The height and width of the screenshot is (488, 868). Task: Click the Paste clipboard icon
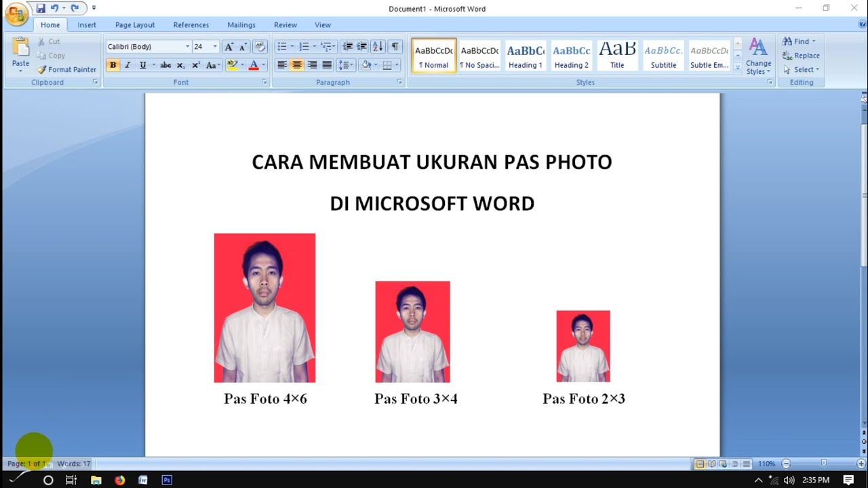20,47
